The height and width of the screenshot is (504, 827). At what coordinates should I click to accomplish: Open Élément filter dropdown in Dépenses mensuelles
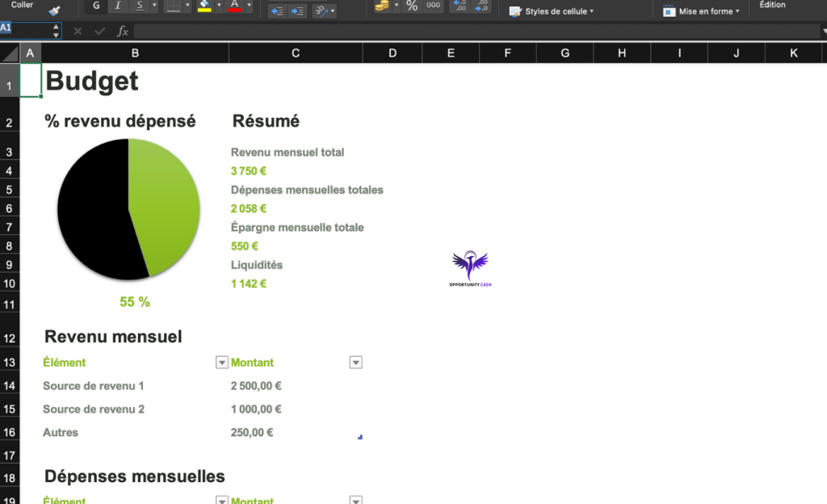[221, 500]
